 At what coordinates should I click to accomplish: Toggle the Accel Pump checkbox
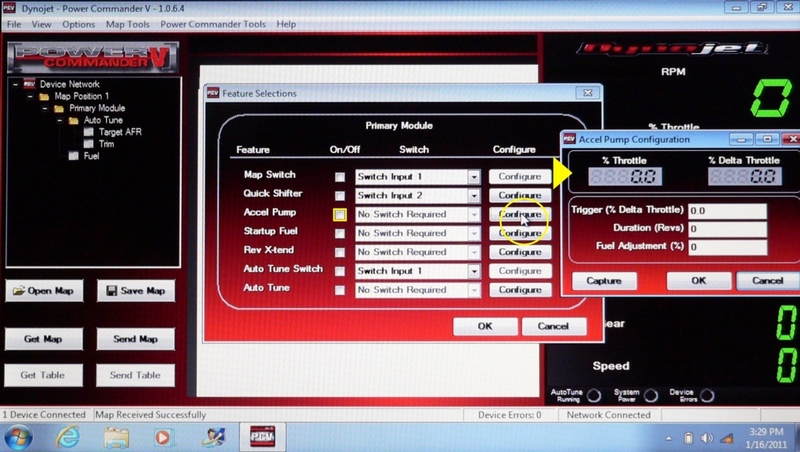(340, 214)
